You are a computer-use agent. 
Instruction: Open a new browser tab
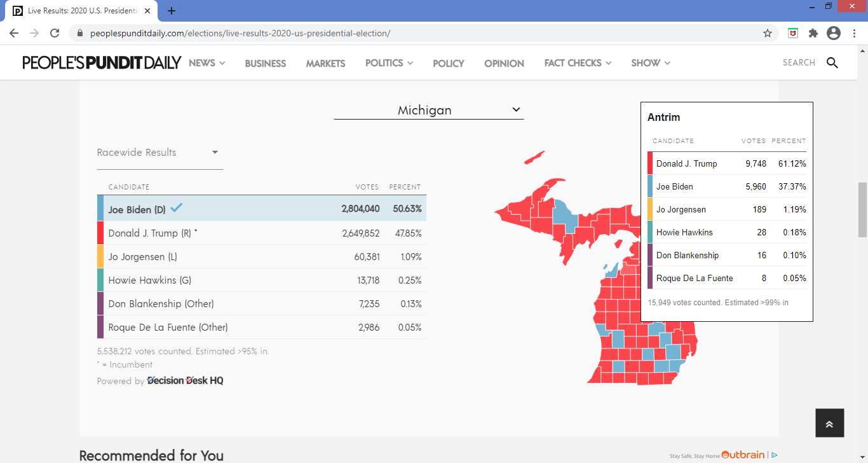[172, 11]
